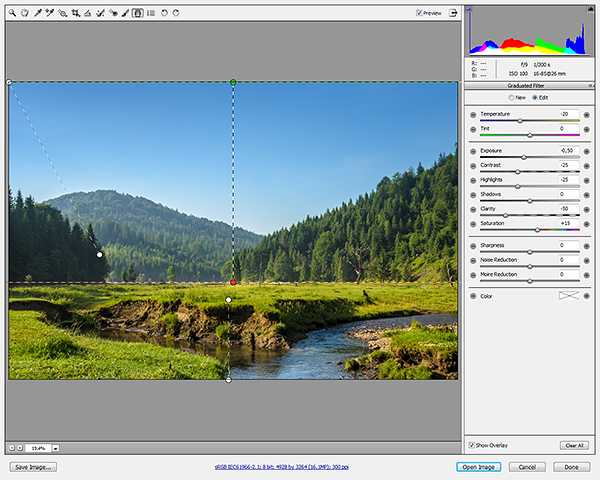
Task: Select the White Balance eyedropper tool
Action: (38, 13)
